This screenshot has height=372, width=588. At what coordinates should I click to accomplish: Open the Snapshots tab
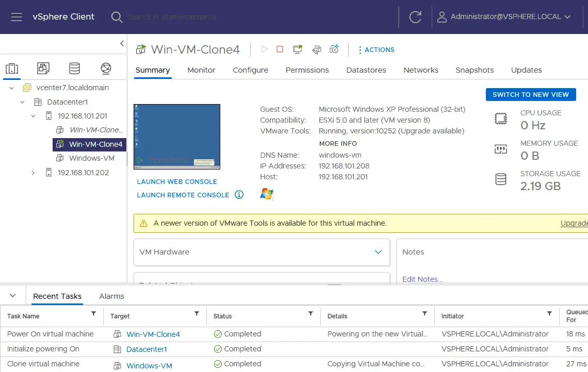point(475,70)
